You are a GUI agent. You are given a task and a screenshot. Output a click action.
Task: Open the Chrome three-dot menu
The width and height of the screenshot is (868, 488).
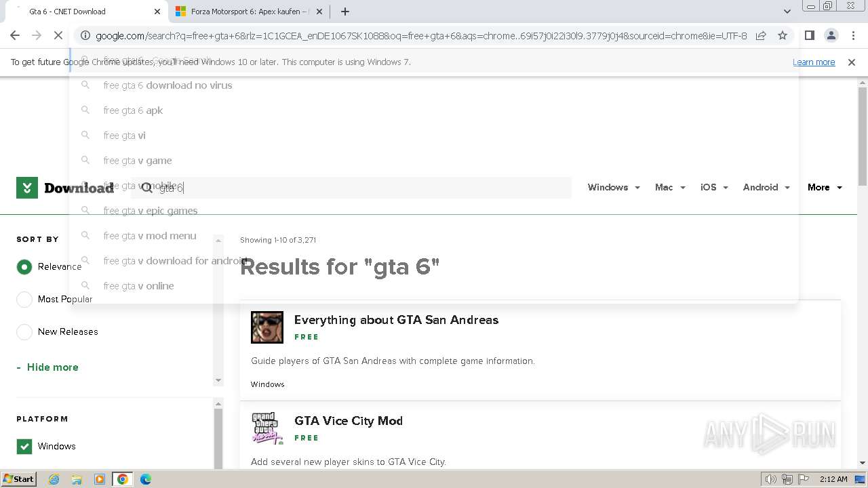853,35
